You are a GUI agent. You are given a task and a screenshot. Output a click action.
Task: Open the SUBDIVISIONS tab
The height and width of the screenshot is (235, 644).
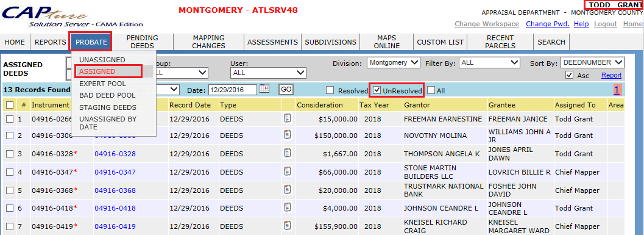(331, 42)
